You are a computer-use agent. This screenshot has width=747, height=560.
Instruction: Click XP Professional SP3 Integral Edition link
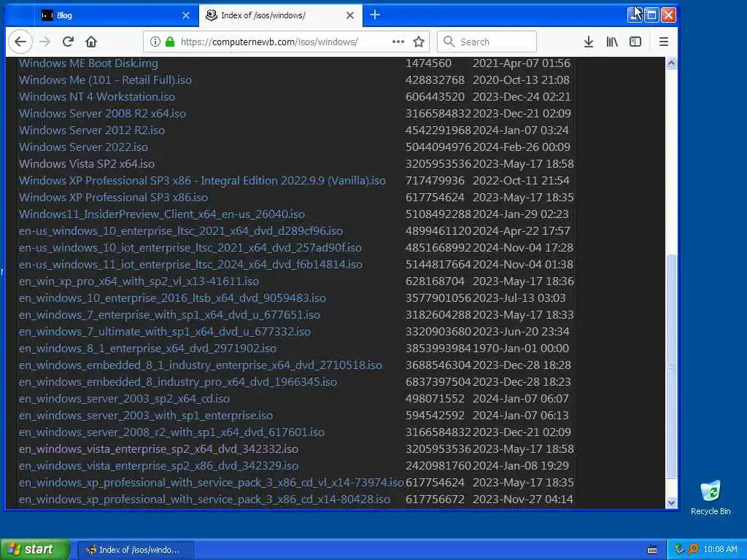(x=202, y=181)
